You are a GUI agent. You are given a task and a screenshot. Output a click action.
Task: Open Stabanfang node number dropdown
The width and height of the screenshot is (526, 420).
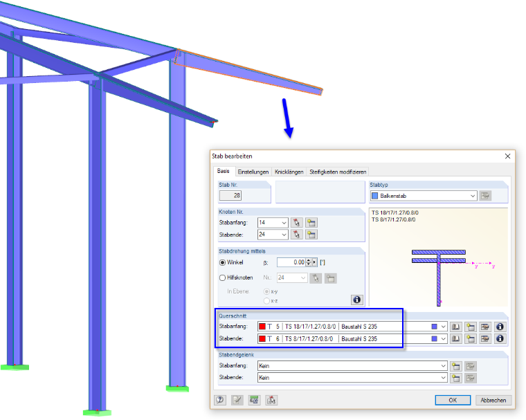(x=284, y=223)
